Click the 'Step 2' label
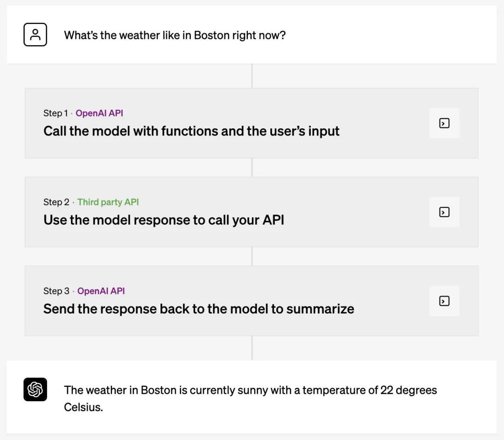This screenshot has height=440, width=504. tap(56, 202)
